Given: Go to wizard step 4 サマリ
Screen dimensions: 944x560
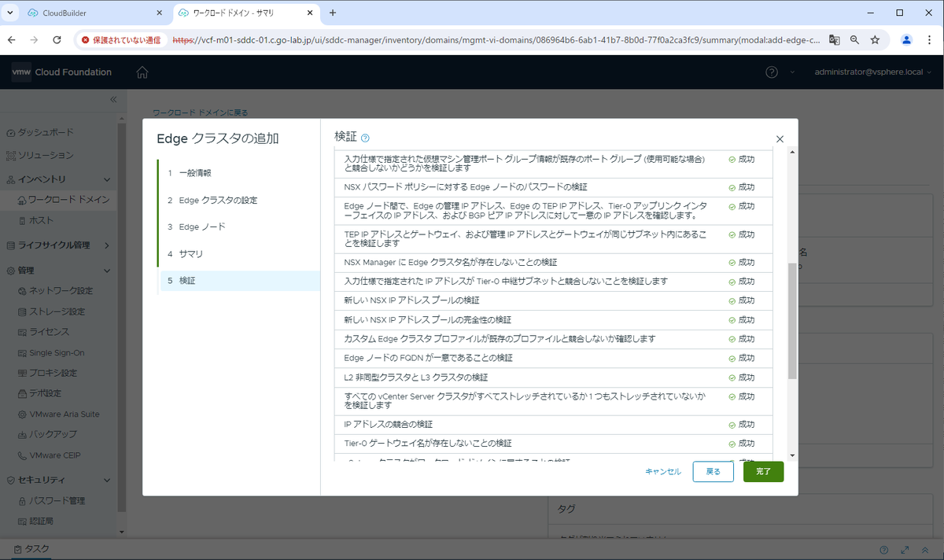Looking at the screenshot, I should [239, 253].
